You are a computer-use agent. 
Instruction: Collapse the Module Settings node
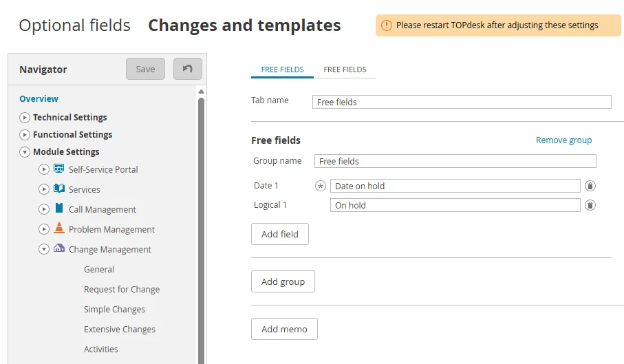pyautogui.click(x=25, y=152)
